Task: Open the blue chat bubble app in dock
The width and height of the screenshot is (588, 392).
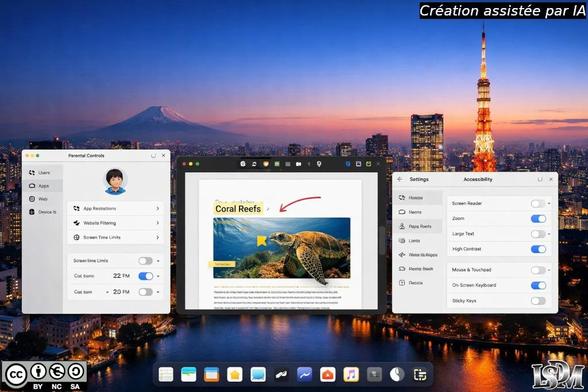Action: tap(258, 374)
